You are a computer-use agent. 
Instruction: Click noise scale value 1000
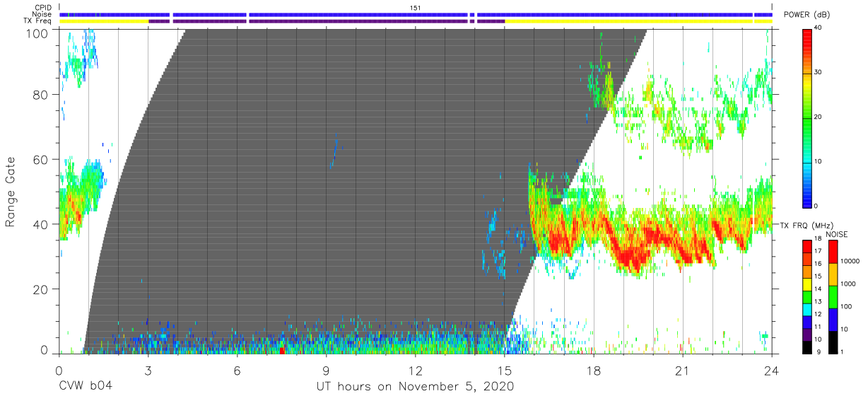(848, 284)
